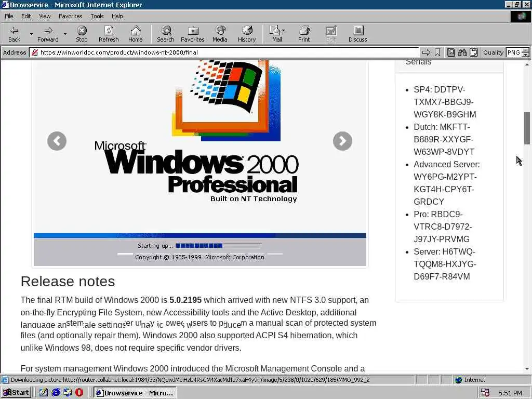Expand the Back button history dropdown arrow
Image resolution: width=532 pixels, height=399 pixels.
[x=31, y=34]
